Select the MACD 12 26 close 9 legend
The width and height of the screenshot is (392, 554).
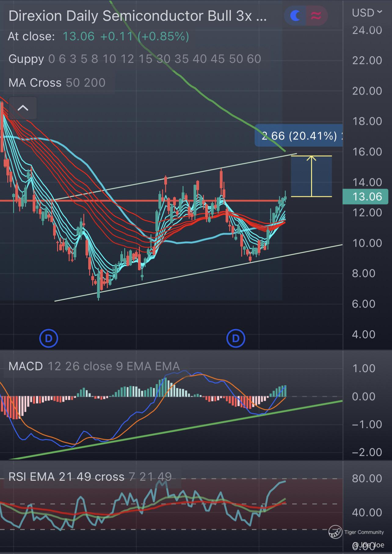[94, 366]
